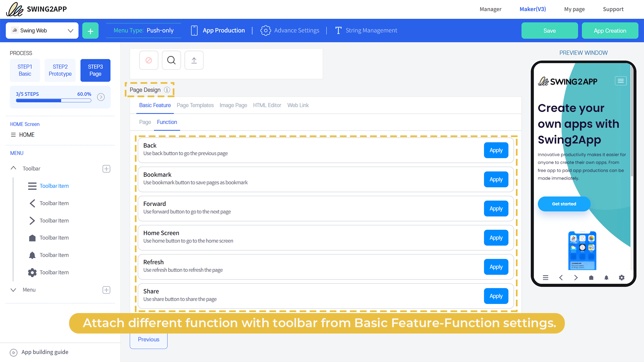Click the play icon by App building guide
This screenshot has width=644, height=362.
13,352
